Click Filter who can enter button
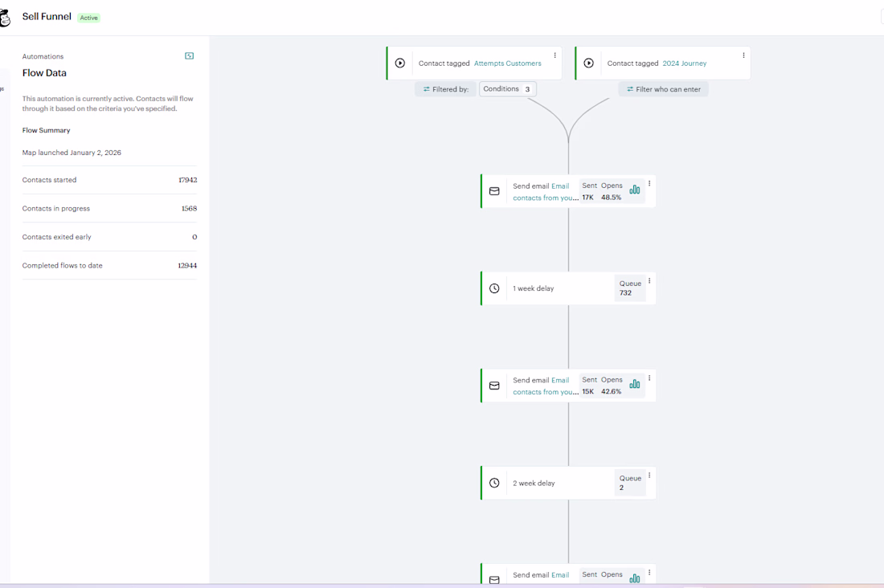Screen dimensions: 884x588 663,89
